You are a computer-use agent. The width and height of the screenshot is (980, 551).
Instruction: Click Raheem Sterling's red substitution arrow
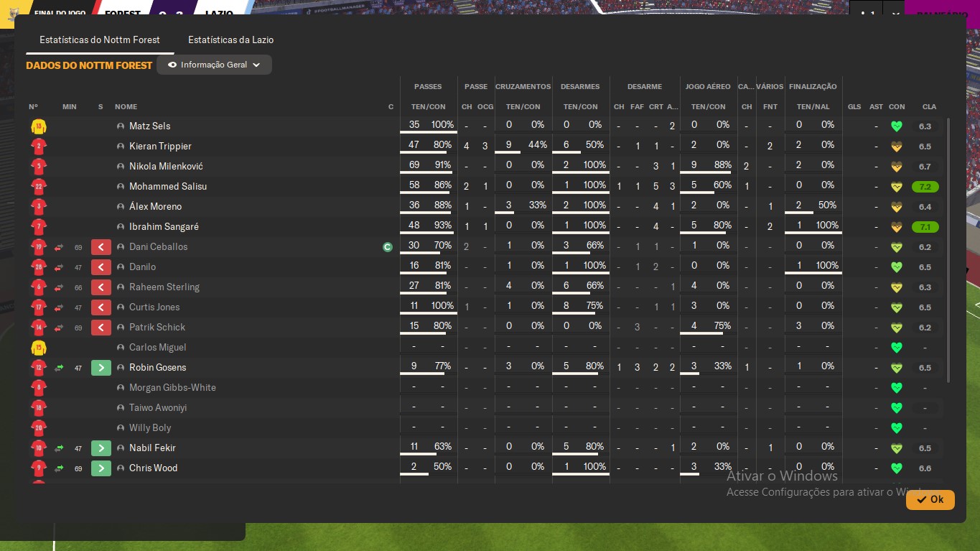(x=101, y=287)
